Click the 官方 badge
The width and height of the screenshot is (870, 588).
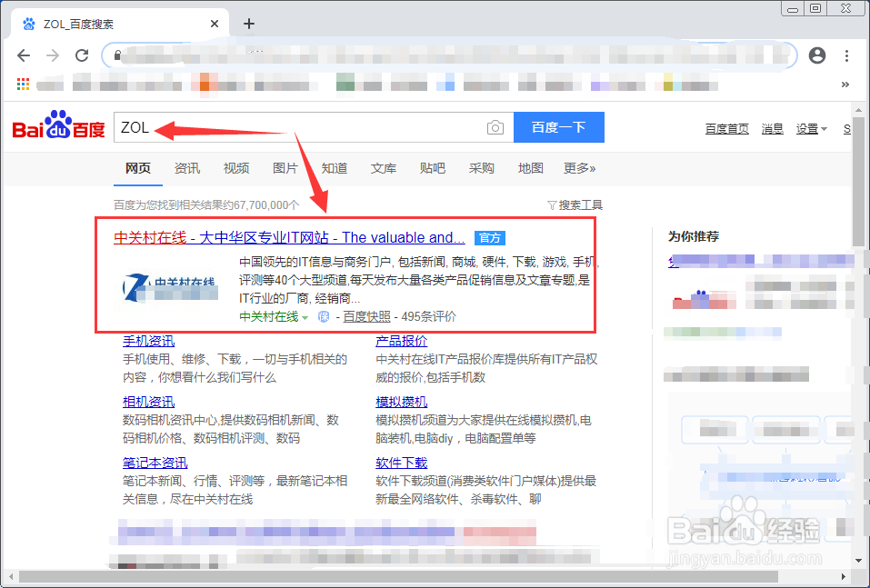click(489, 238)
